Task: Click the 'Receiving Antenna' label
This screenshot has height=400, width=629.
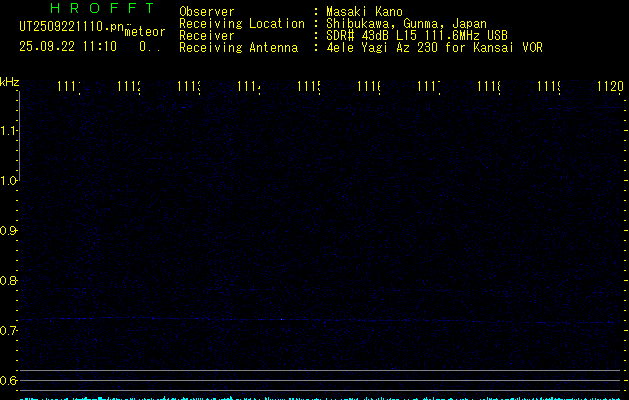Action: (x=239, y=47)
